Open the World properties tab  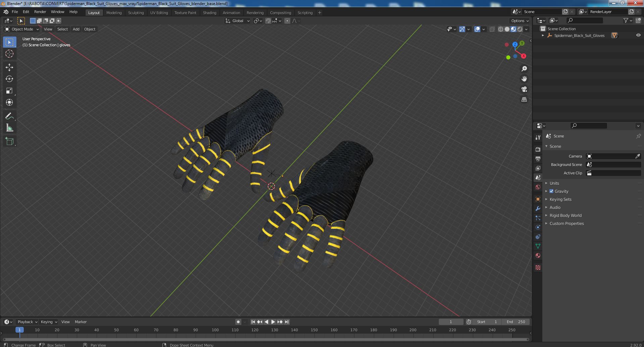(x=538, y=187)
